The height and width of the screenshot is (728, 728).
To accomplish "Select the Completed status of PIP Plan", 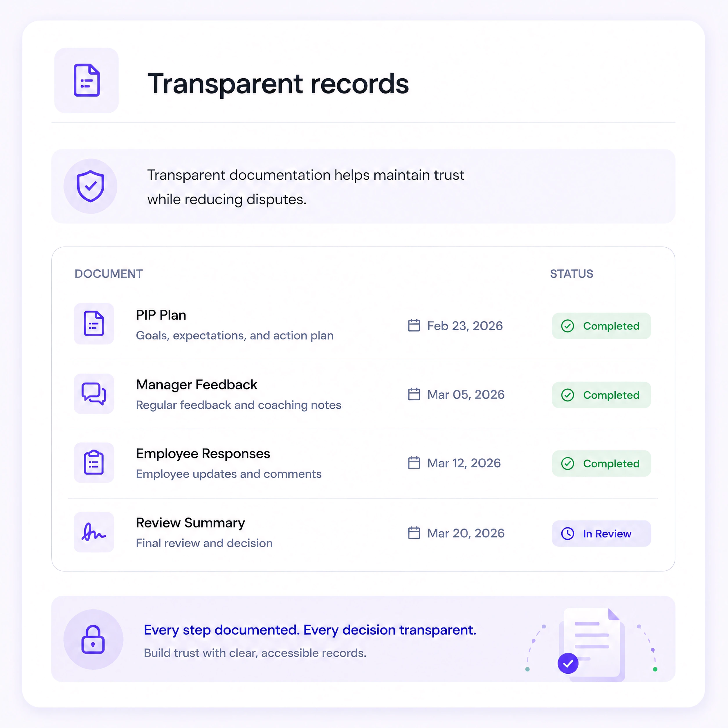I will pyautogui.click(x=601, y=326).
